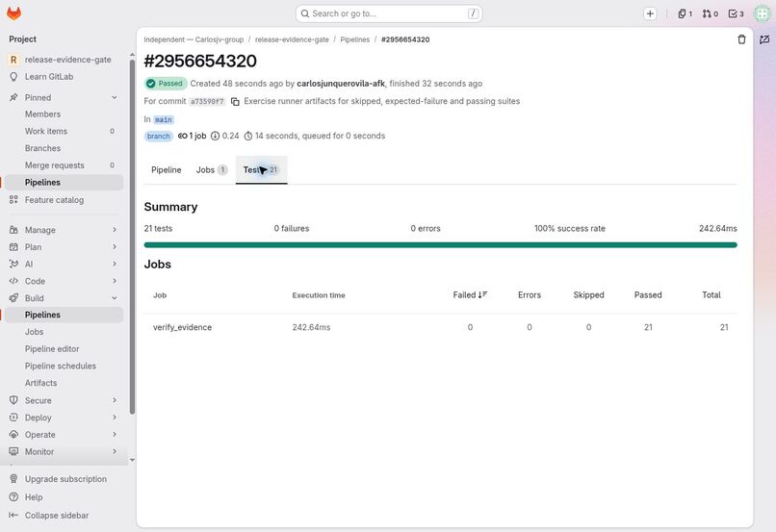This screenshot has width=776, height=532.
Task: Click the Passed status badge
Action: (x=166, y=84)
